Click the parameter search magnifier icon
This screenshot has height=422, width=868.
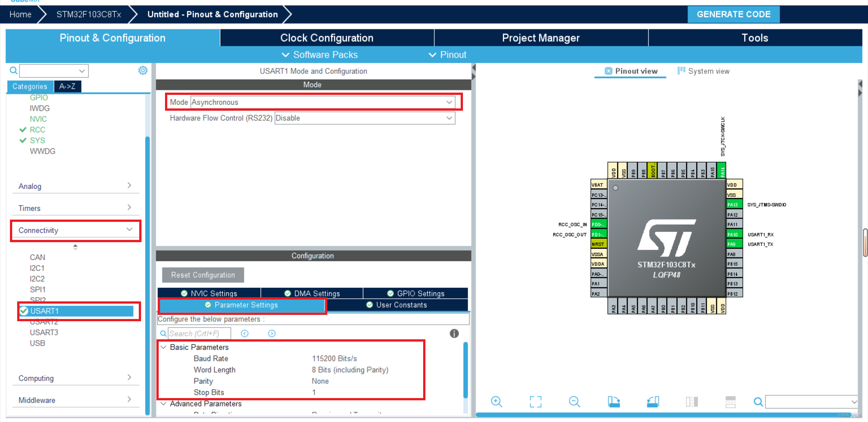(163, 333)
